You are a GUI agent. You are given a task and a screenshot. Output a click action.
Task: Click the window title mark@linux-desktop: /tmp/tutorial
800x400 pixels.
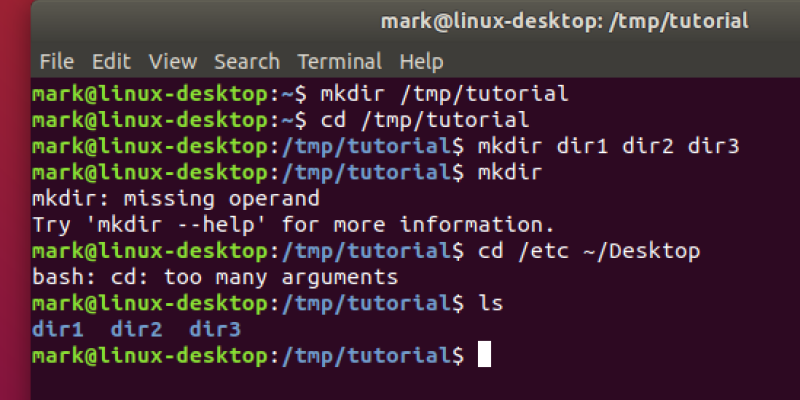pyautogui.click(x=564, y=21)
